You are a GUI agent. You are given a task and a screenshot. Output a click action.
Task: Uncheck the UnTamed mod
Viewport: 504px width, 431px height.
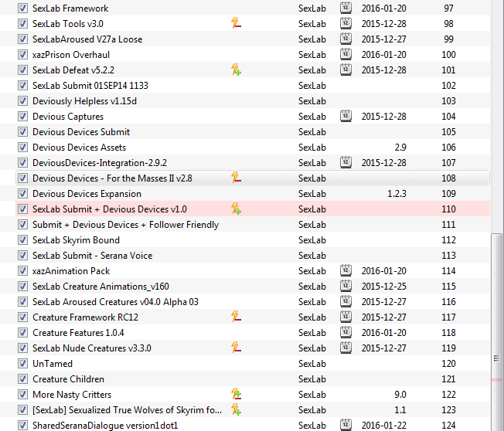tap(22, 363)
